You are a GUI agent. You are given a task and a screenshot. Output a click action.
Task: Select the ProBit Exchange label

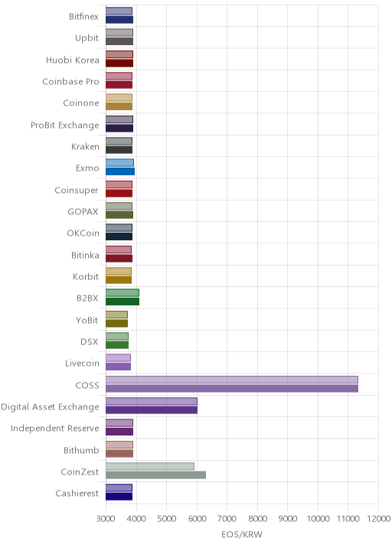pyautogui.click(x=64, y=125)
